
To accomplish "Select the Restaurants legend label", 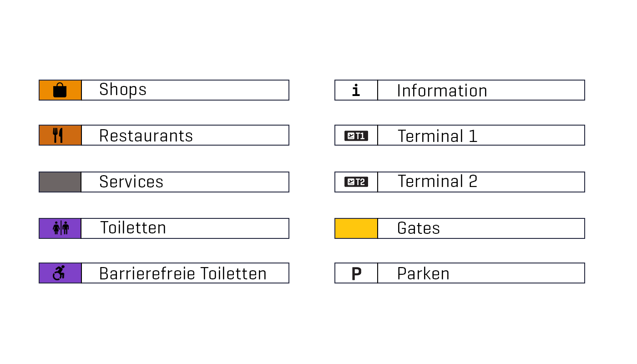I will 146,136.
